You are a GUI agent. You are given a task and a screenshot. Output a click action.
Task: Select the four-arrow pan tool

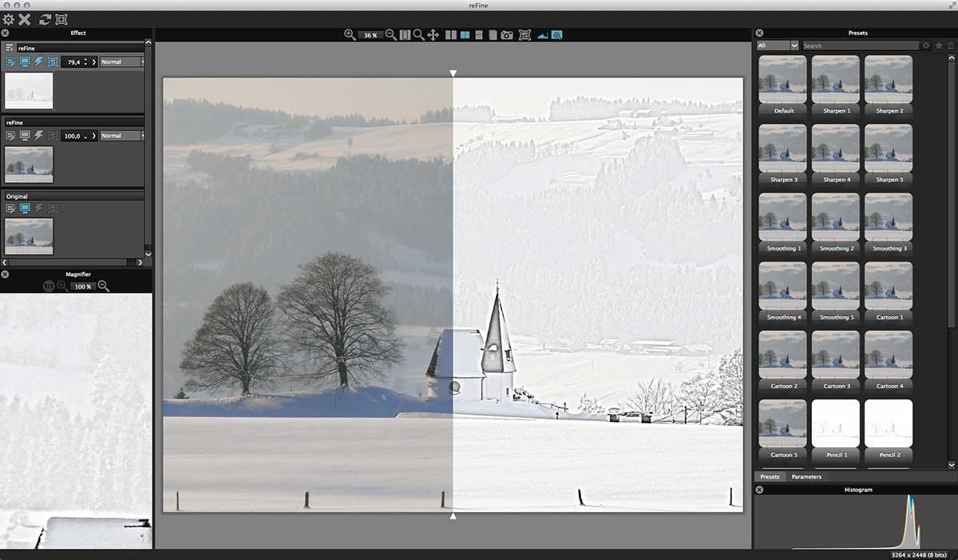coord(433,35)
